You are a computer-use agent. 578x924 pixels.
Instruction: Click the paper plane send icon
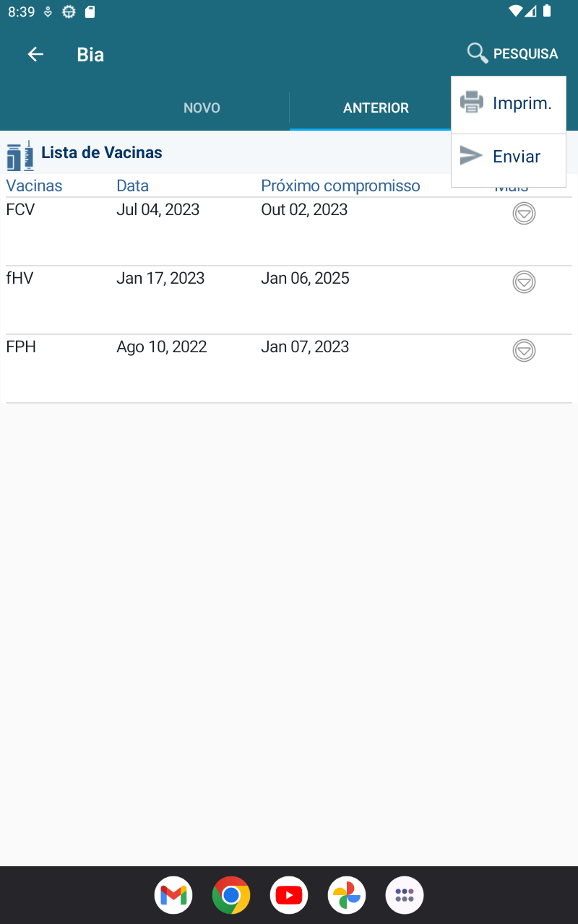(x=472, y=156)
